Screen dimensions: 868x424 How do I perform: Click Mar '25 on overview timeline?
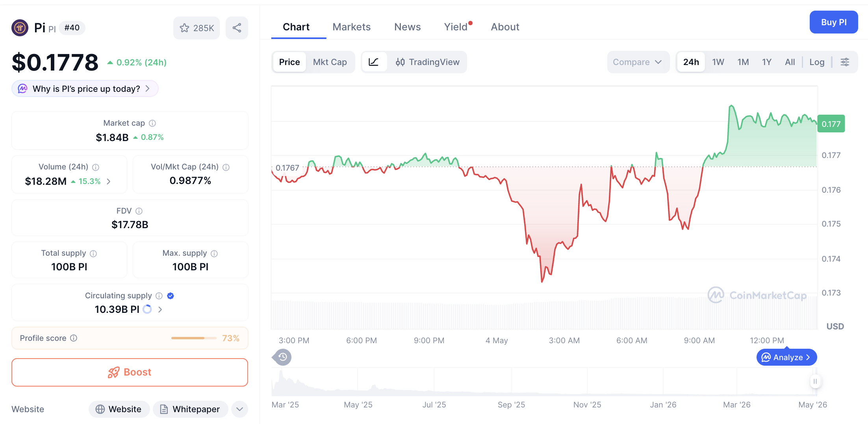click(x=285, y=405)
